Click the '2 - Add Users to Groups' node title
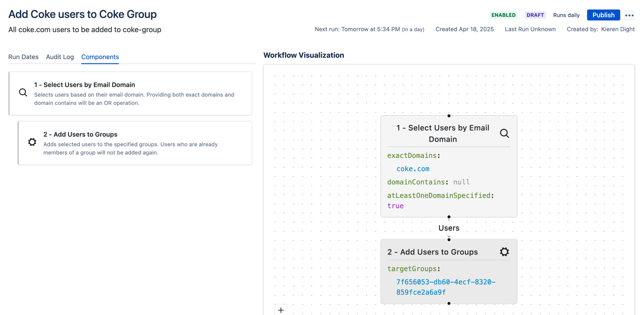The image size is (644, 315). click(x=432, y=252)
